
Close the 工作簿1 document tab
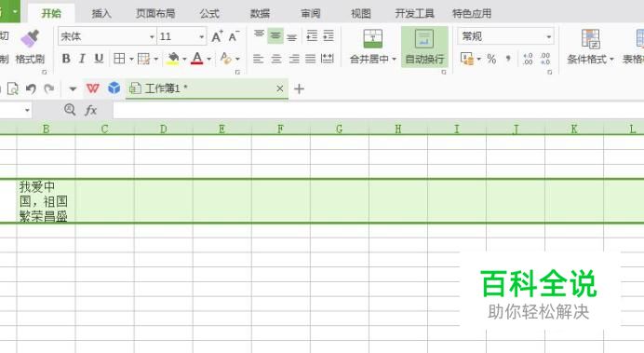point(280,88)
